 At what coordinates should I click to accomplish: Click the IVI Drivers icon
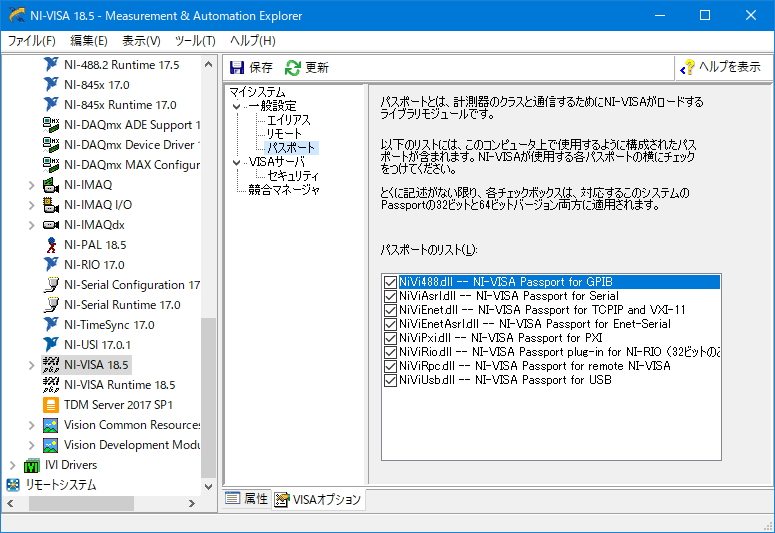(x=32, y=465)
